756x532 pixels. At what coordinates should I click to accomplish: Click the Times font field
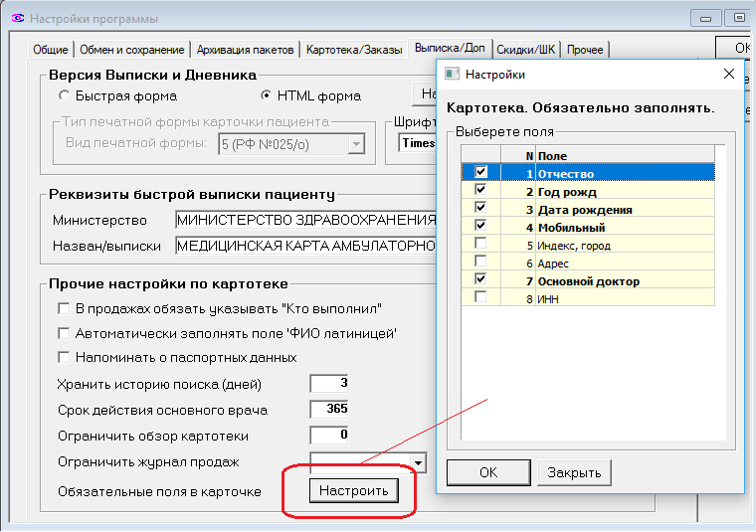(x=418, y=143)
